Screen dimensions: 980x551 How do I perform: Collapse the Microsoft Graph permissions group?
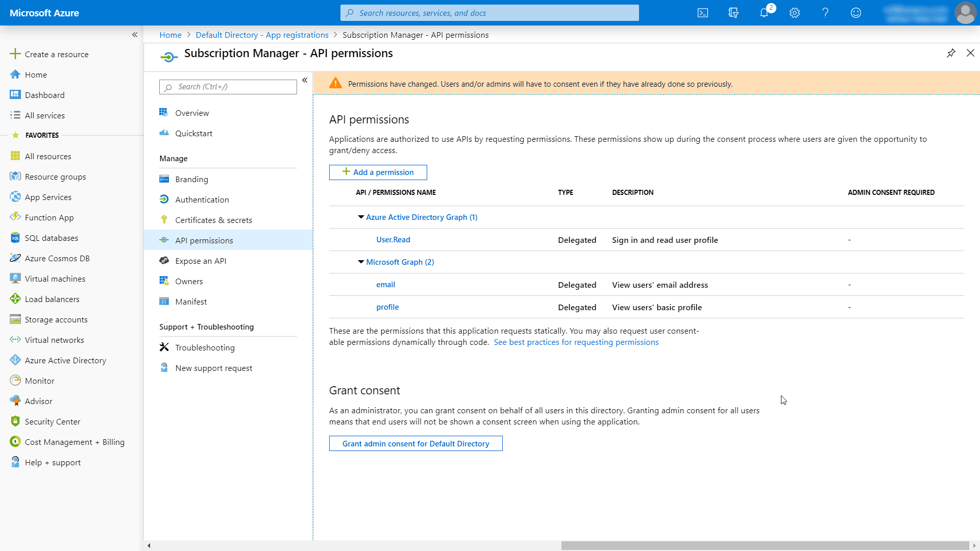(361, 262)
